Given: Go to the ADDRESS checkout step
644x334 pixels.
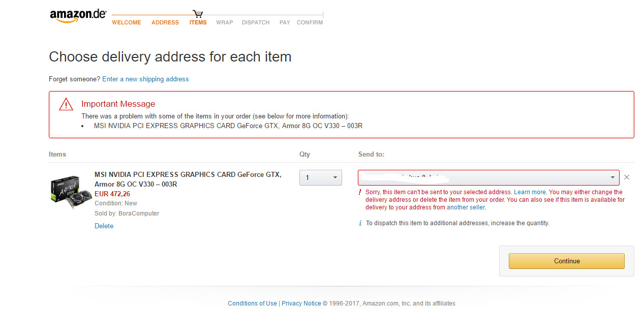Looking at the screenshot, I should (x=165, y=22).
